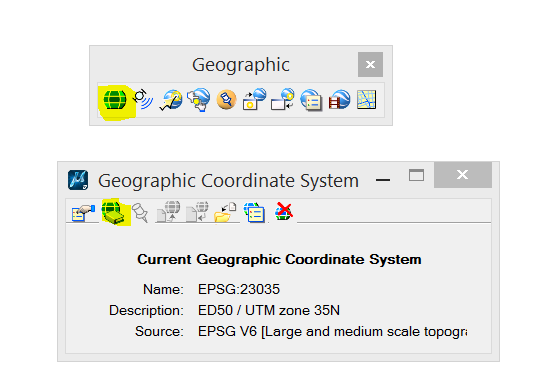Click the Geographic toolbar title
This screenshot has height=378, width=550.
coord(241,65)
